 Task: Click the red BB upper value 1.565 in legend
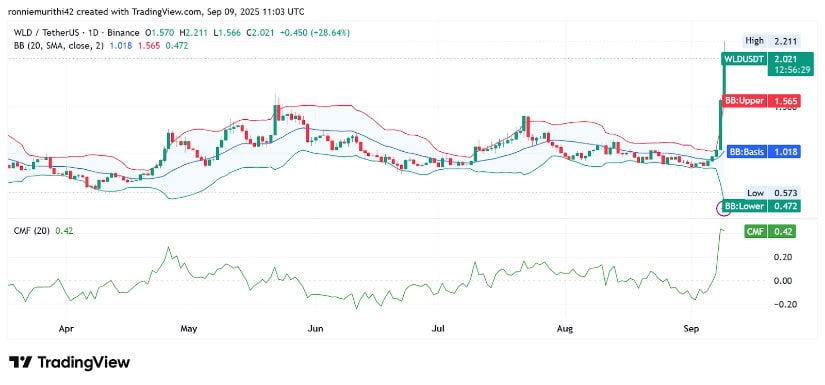(148, 46)
